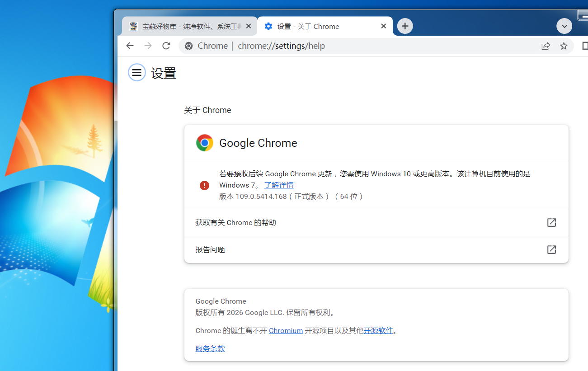Open the 服务条款 link
The image size is (588, 371).
210,348
